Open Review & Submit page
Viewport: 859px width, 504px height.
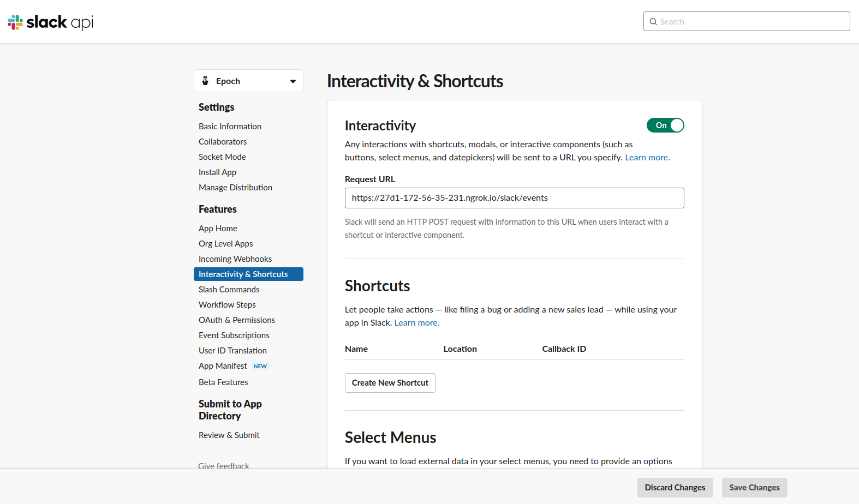coord(229,435)
